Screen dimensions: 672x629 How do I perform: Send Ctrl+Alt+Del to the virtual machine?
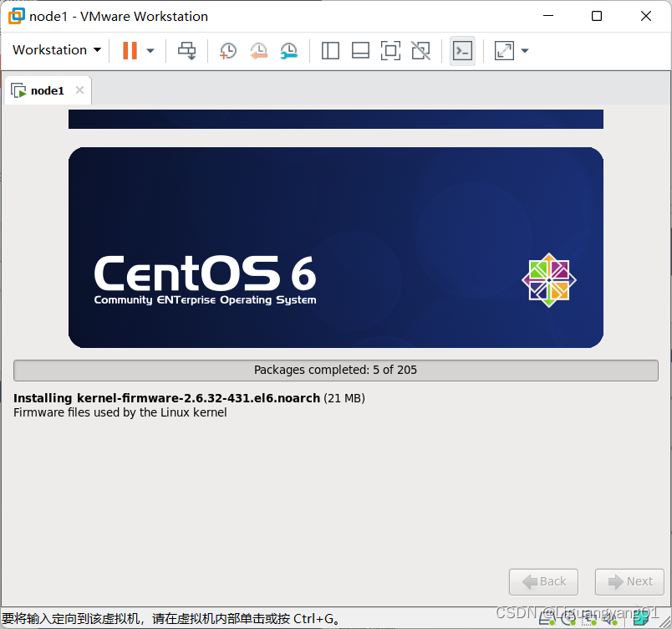pyautogui.click(x=187, y=50)
